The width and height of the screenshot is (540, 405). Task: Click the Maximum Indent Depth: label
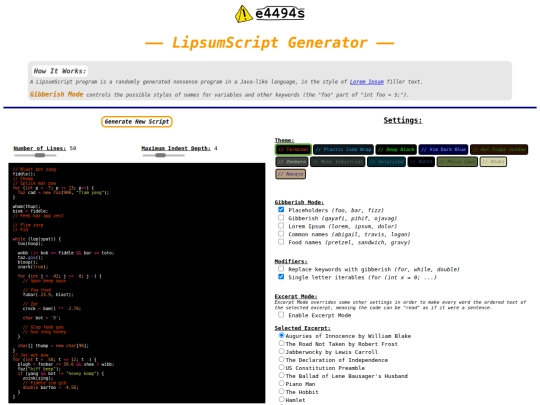[x=176, y=148]
